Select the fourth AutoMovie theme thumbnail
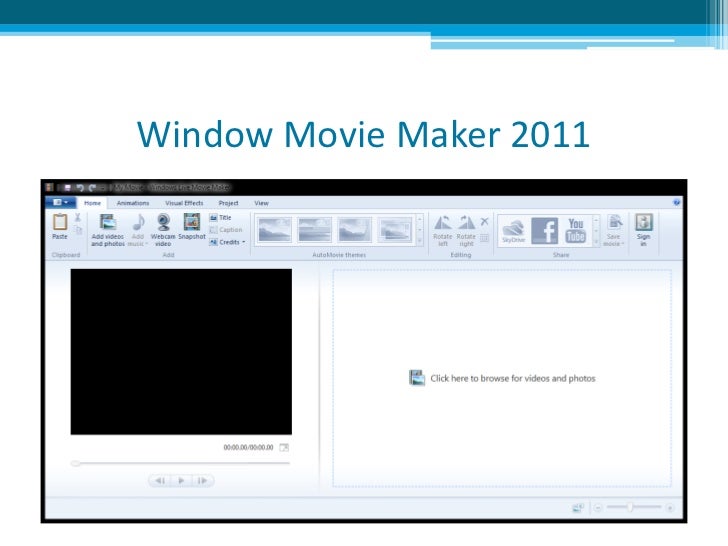Screen dimensions: 728x546 click(x=395, y=229)
